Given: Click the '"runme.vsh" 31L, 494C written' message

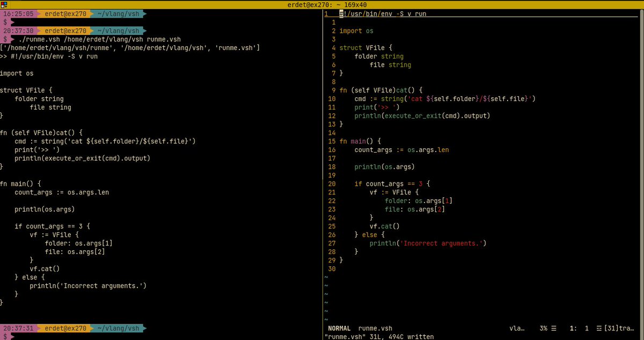Looking at the screenshot, I should 379,336.
